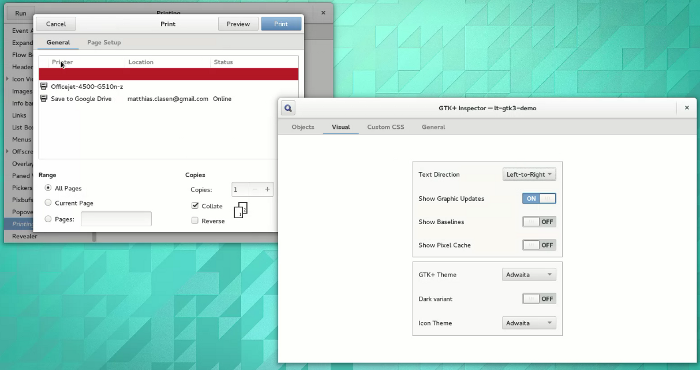The width and height of the screenshot is (700, 370).
Task: Close the Printing demo window
Action: [x=323, y=13]
